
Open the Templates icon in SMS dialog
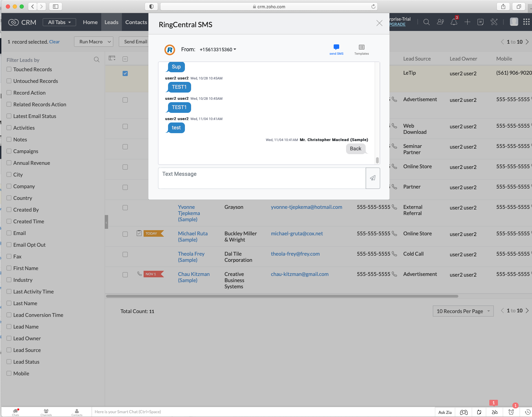[362, 50]
